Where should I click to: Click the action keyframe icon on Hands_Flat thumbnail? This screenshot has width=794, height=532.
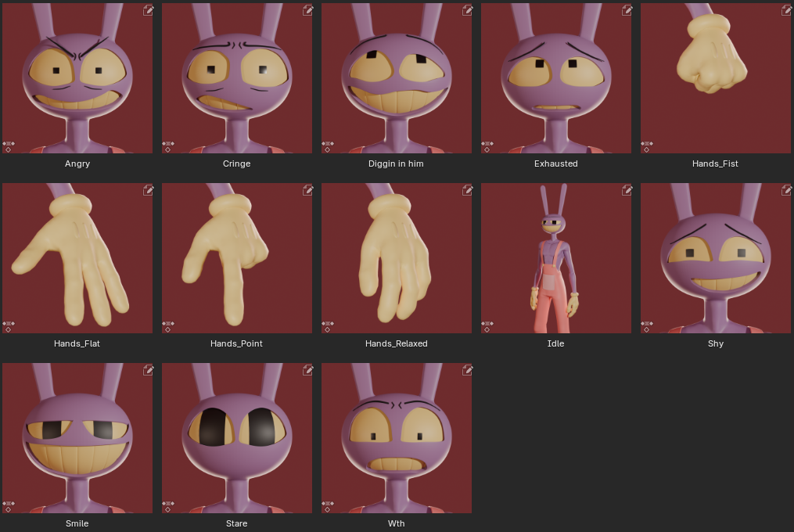[x=9, y=327]
